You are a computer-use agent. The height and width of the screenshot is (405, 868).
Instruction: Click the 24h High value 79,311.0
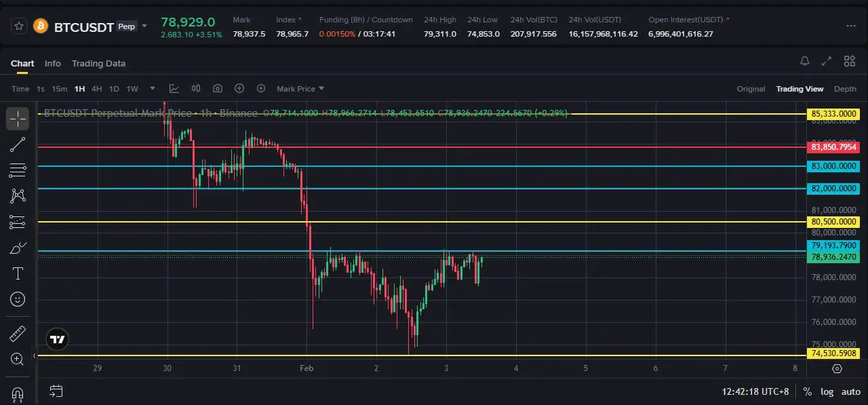[440, 34]
